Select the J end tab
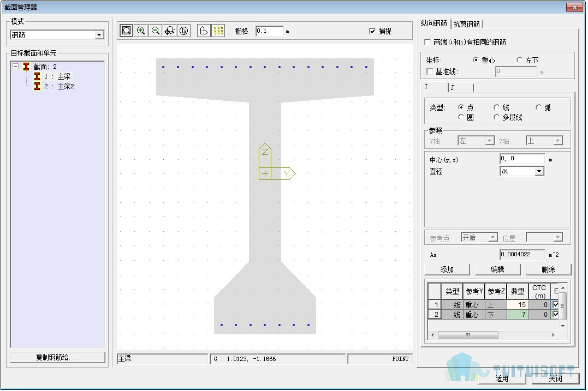Screen dimensions: 588x391 [x=461, y=87]
